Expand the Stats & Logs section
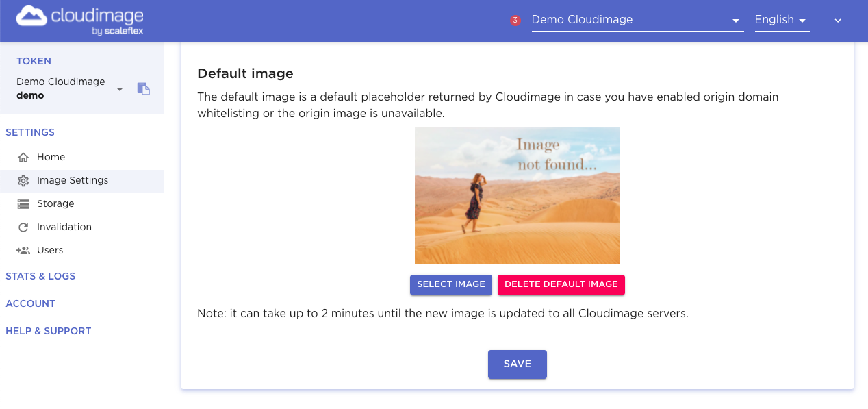Screen dimensions: 868x409 pyautogui.click(x=40, y=276)
